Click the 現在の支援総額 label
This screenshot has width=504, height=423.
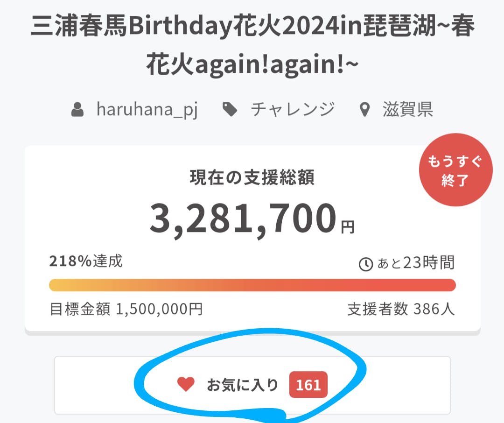click(252, 177)
